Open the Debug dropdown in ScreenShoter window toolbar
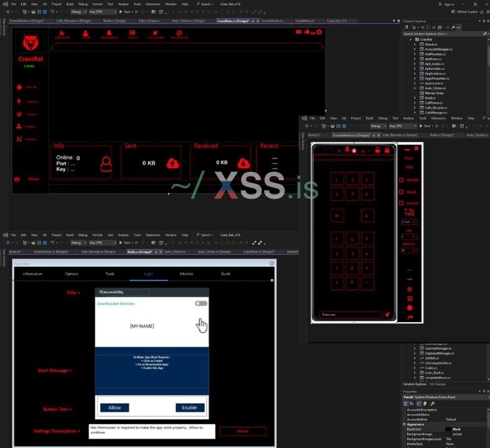 point(378,126)
